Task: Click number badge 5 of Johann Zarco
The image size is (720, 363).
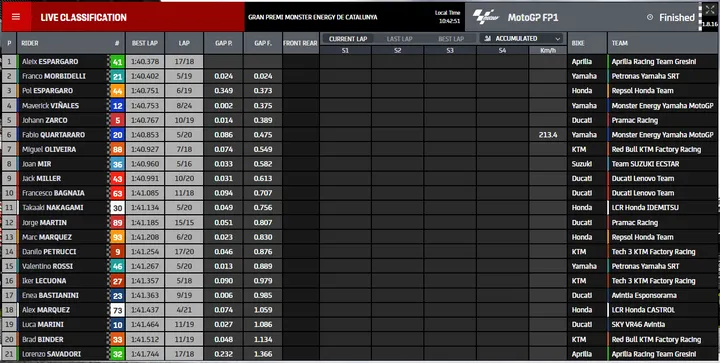Action: pyautogui.click(x=118, y=121)
